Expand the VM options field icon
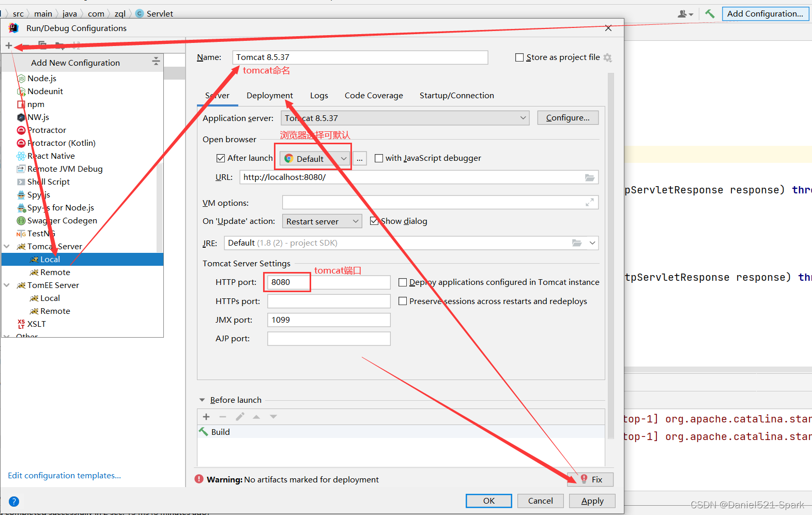Screen dimensions: 812x515 coord(589,203)
